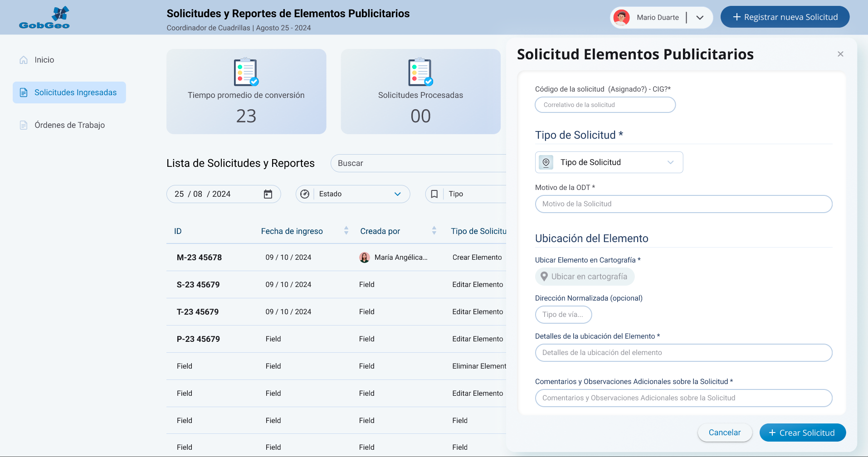Click Registrar nueva Solicitud button
Image resolution: width=868 pixels, height=457 pixels.
click(785, 17)
